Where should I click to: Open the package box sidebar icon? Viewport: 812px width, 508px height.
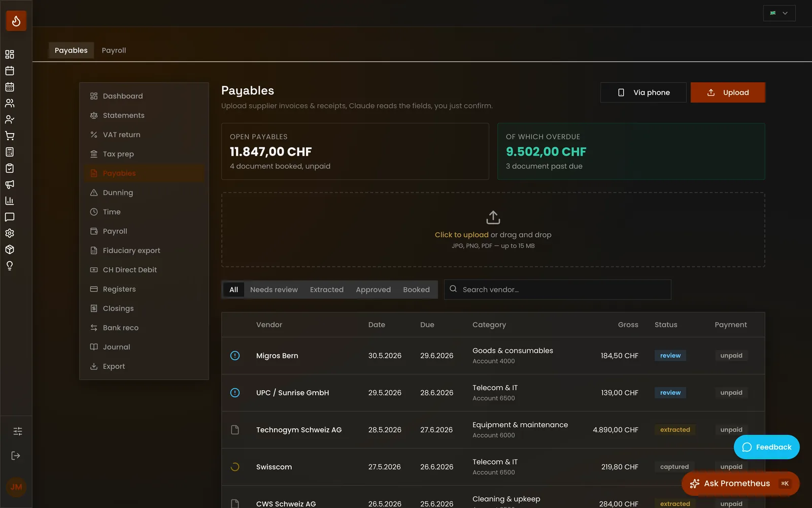pos(10,249)
